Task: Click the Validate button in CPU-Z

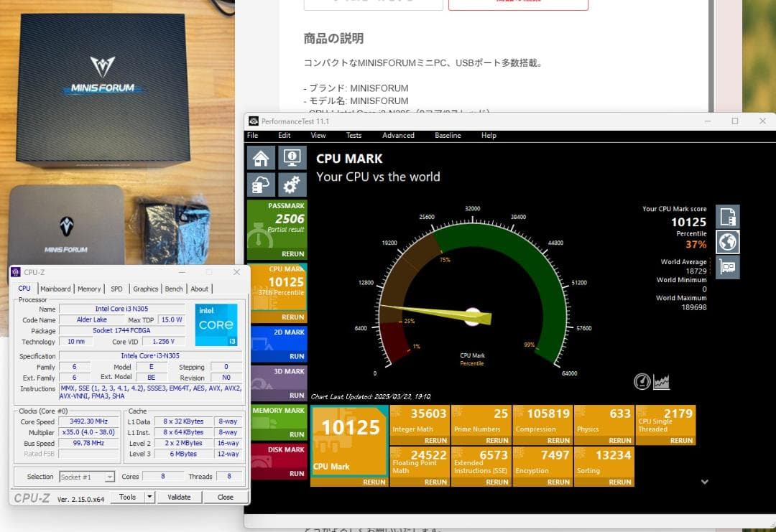Action: (179, 497)
